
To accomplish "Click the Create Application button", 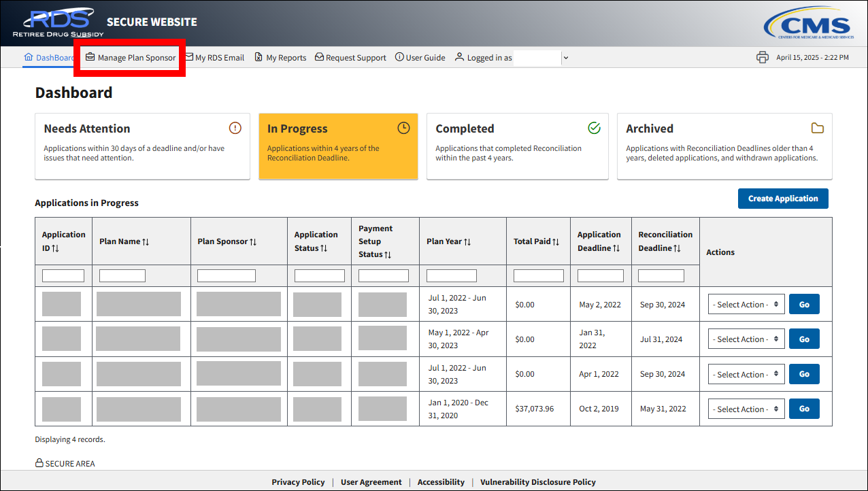I will [783, 199].
